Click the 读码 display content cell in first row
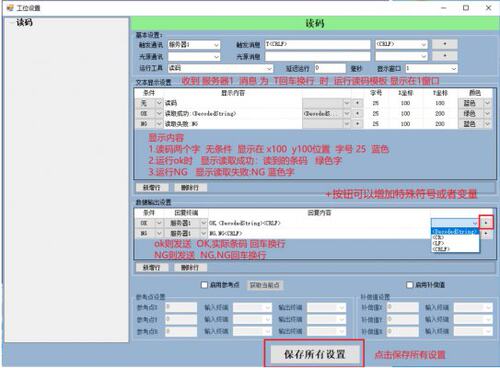 coord(233,103)
